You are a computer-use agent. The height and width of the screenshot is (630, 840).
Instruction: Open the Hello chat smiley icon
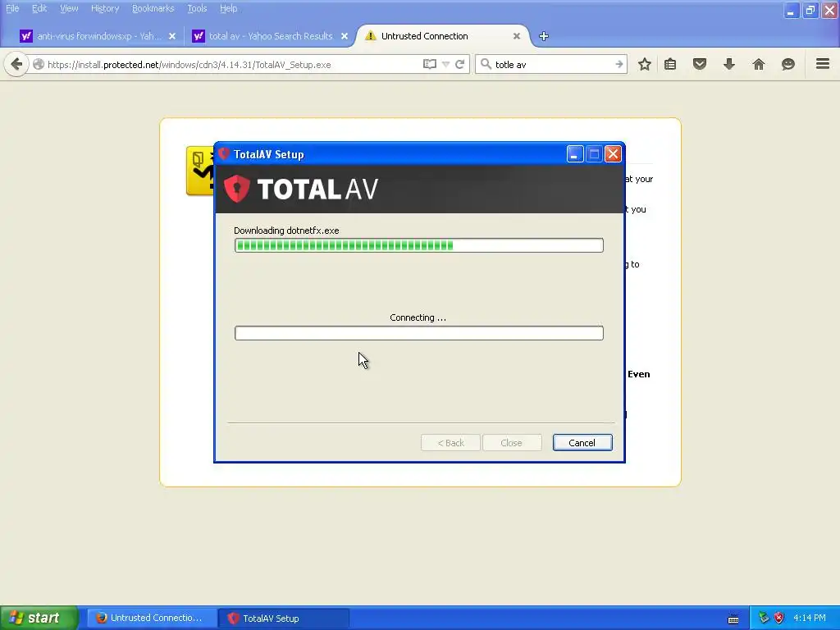[x=788, y=64]
